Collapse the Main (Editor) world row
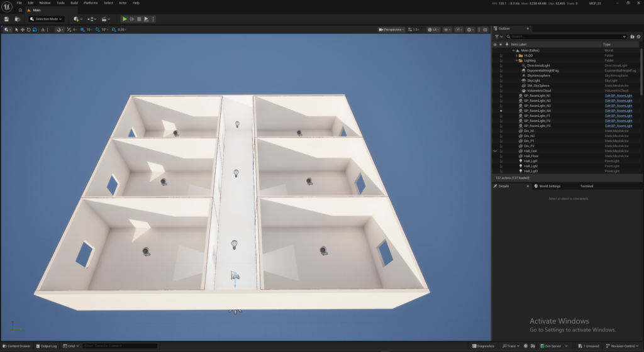This screenshot has height=352, width=644. [x=513, y=50]
